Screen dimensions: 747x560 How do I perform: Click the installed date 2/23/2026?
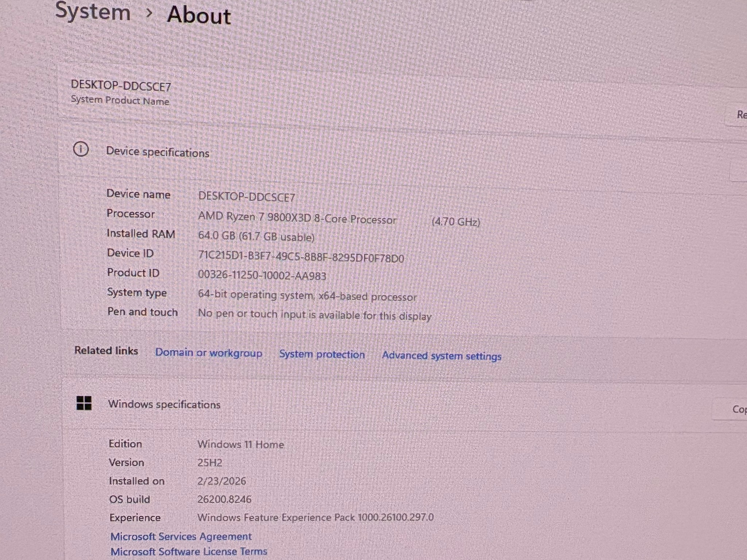pyautogui.click(x=221, y=481)
